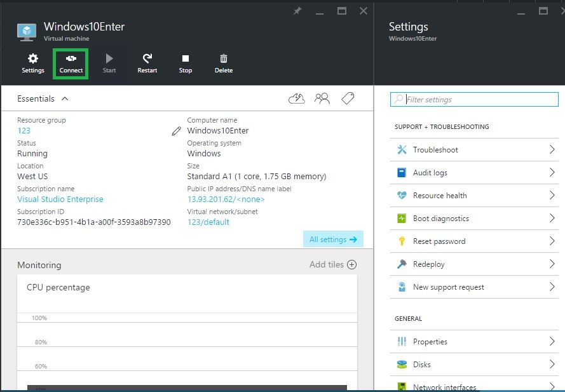
Task: Open the Disks setting
Action: pyautogui.click(x=474, y=364)
